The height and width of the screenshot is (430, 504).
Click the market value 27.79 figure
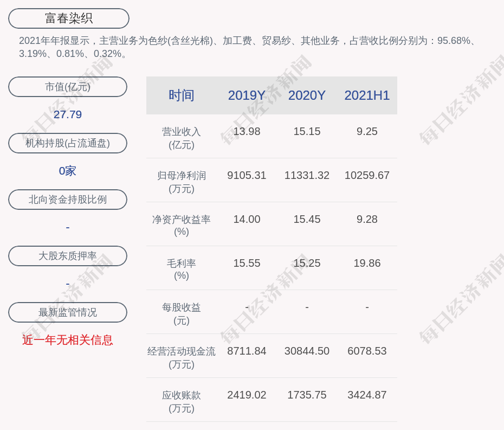68,114
